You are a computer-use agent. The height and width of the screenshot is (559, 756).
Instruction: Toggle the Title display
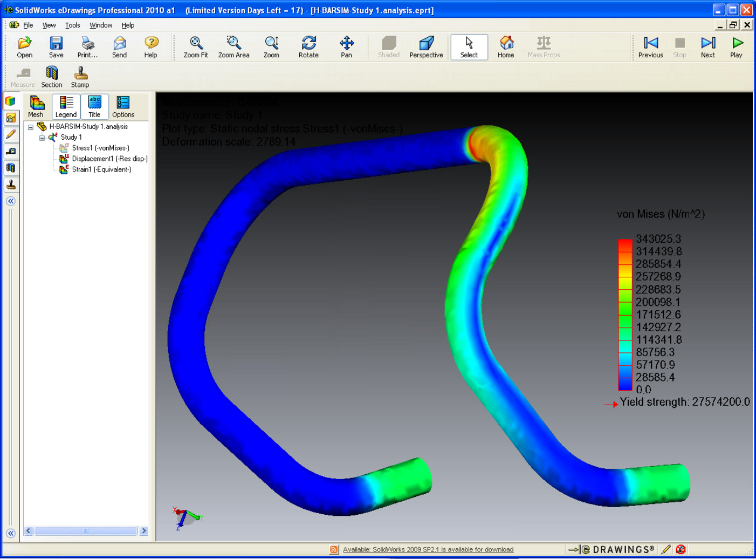(94, 106)
